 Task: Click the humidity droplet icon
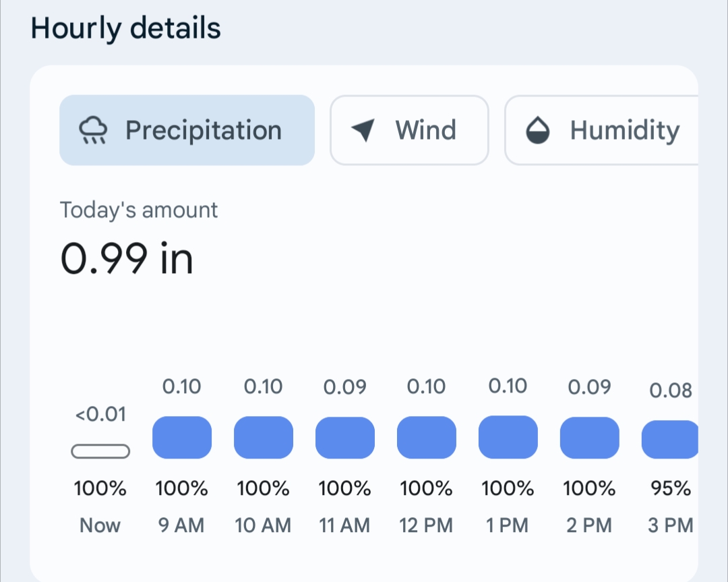click(x=538, y=131)
